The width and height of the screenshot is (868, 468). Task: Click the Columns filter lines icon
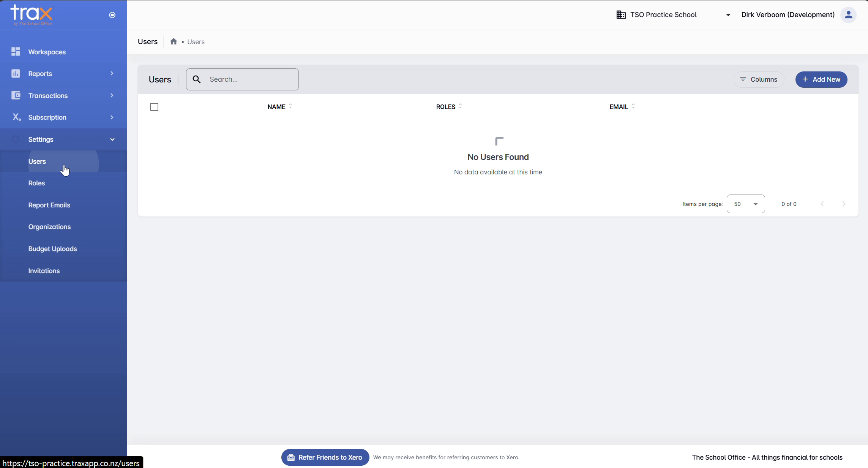click(x=743, y=79)
